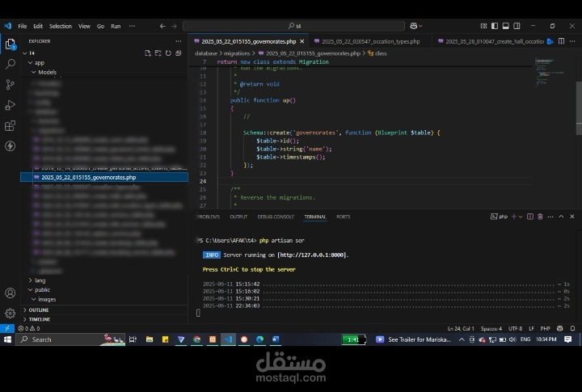This screenshot has width=582, height=392.
Task: Collapse all folders in explorer
Action: click(178, 53)
